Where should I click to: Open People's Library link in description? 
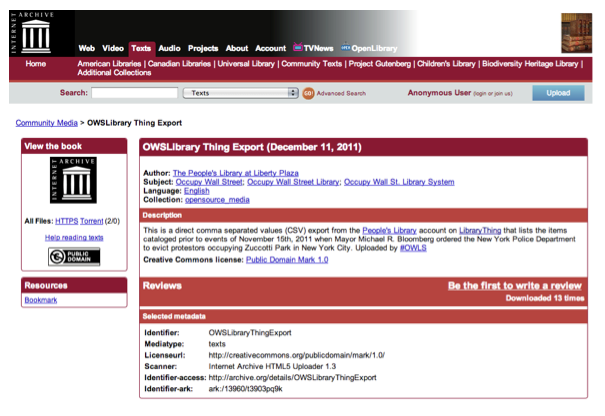pyautogui.click(x=389, y=230)
